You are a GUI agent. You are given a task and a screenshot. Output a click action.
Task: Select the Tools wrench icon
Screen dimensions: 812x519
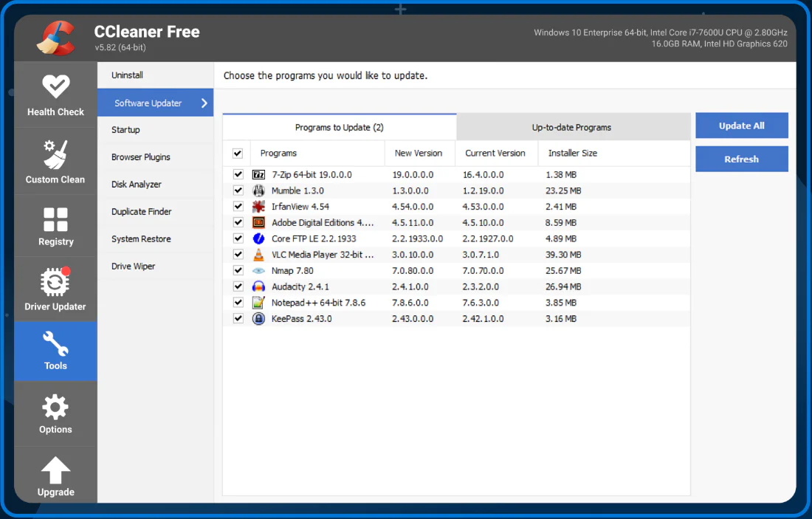click(55, 351)
